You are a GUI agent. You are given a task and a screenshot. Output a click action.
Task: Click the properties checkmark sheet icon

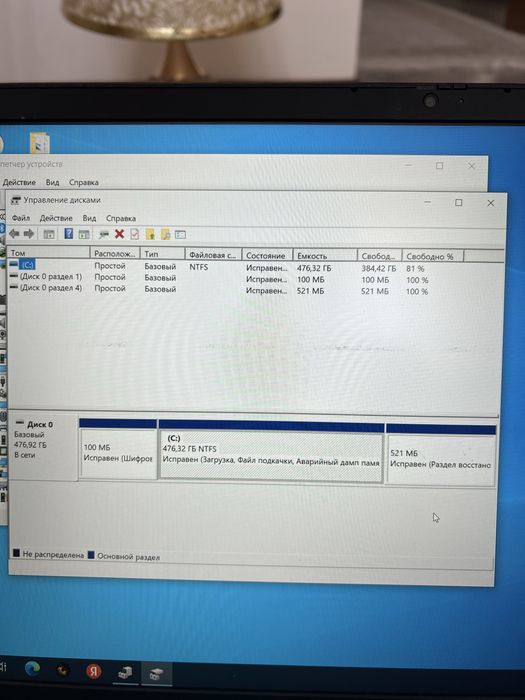[x=134, y=234]
